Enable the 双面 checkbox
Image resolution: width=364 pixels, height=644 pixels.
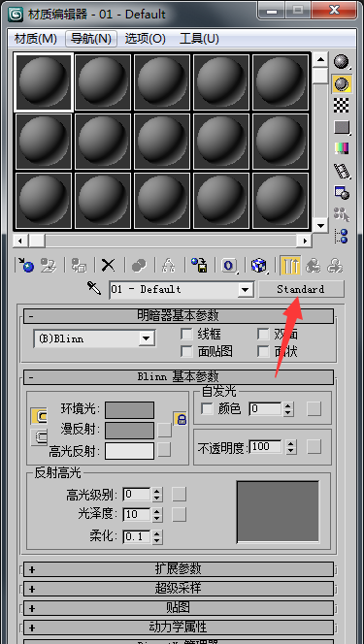pyautogui.click(x=263, y=335)
